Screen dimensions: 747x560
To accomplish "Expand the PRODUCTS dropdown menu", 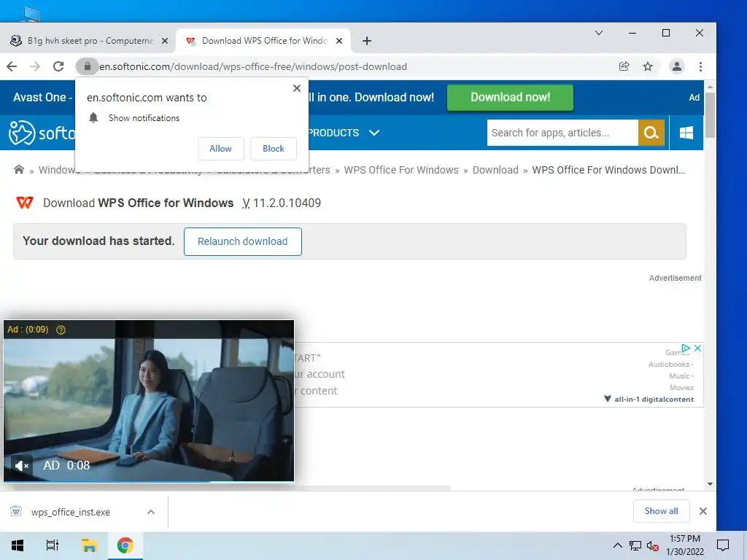I will click(343, 133).
